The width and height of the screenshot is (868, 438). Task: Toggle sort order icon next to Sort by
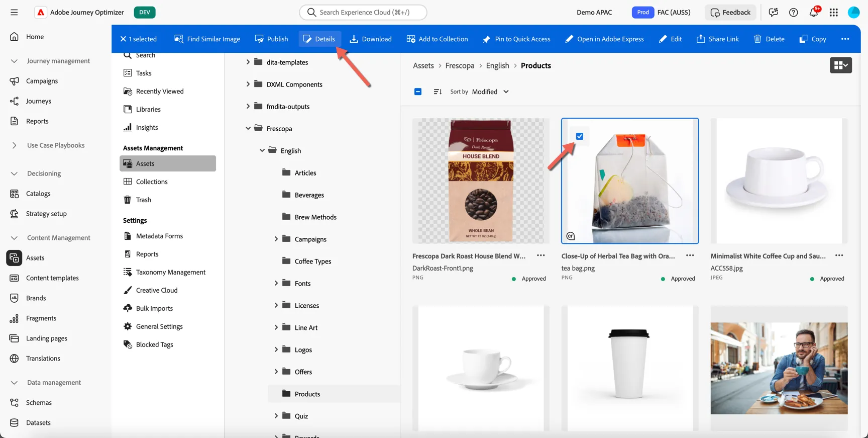click(x=438, y=92)
